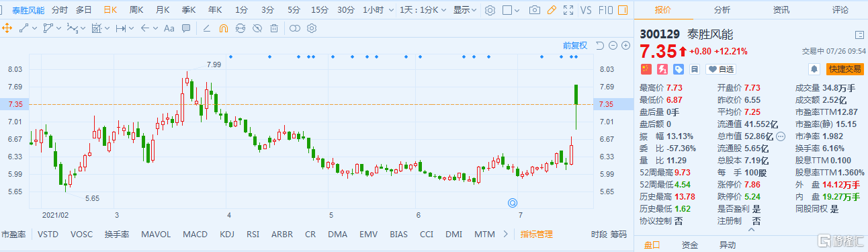Open 指标管理 indicator management
The image size is (868, 252).
(537, 235)
